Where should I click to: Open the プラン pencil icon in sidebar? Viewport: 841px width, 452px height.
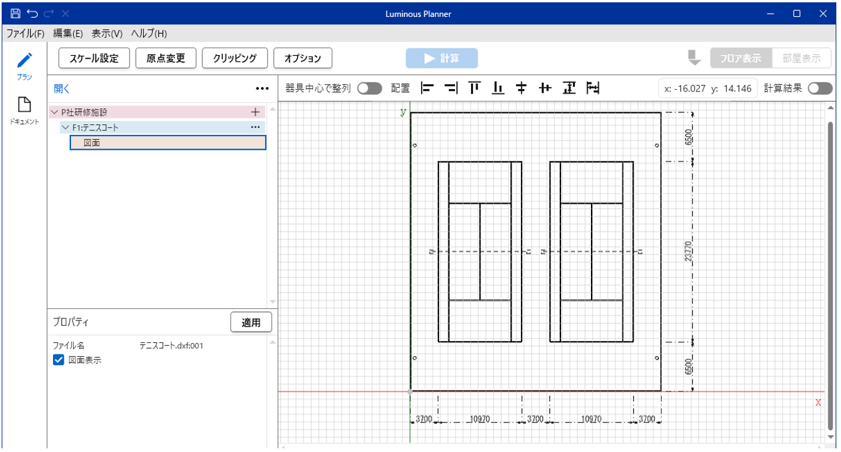[x=24, y=63]
